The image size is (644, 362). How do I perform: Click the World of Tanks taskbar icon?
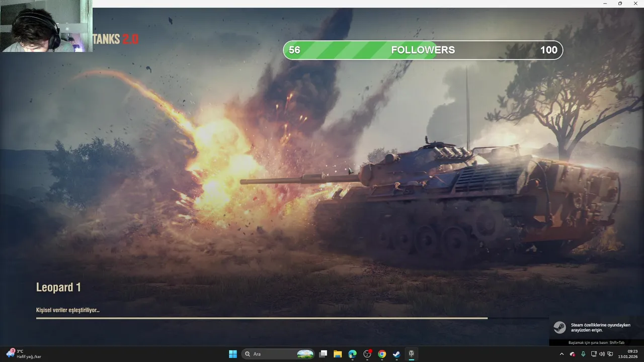411,354
